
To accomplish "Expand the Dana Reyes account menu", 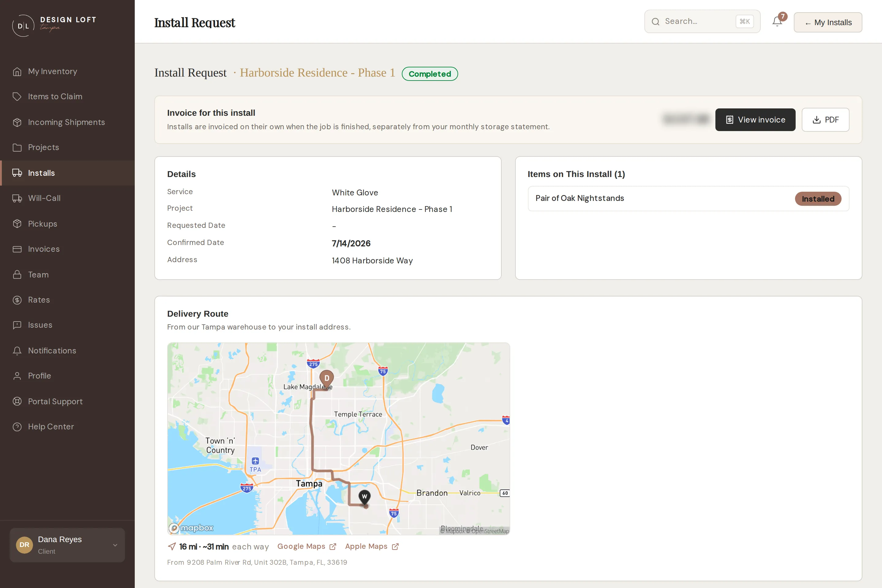I will [67, 545].
